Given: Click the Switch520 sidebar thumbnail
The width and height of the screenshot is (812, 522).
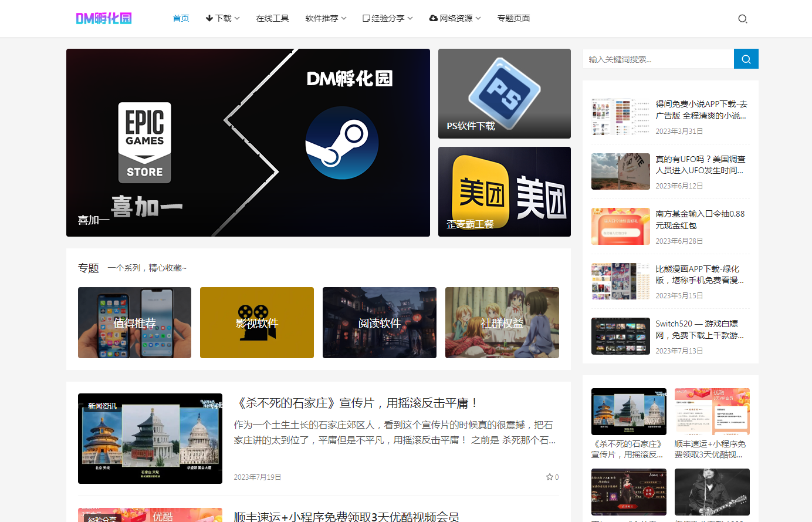Looking at the screenshot, I should (621, 336).
